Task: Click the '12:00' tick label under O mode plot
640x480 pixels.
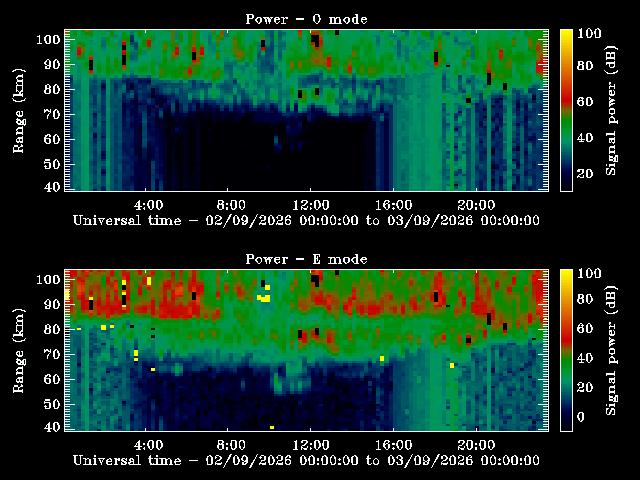Action: click(x=310, y=205)
